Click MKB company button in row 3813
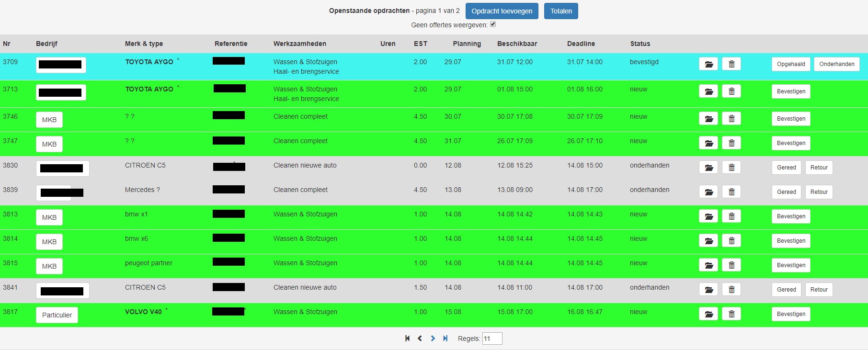Viewport: 868px width, 350px height. click(49, 217)
